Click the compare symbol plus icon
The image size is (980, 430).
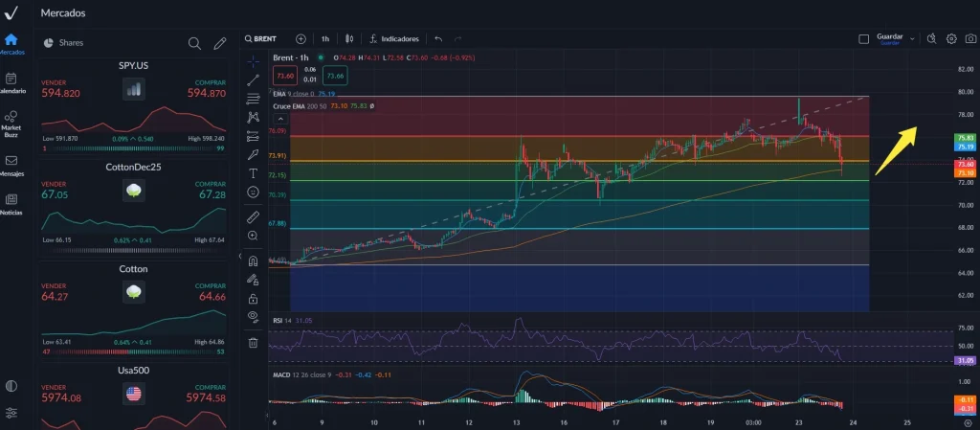301,38
